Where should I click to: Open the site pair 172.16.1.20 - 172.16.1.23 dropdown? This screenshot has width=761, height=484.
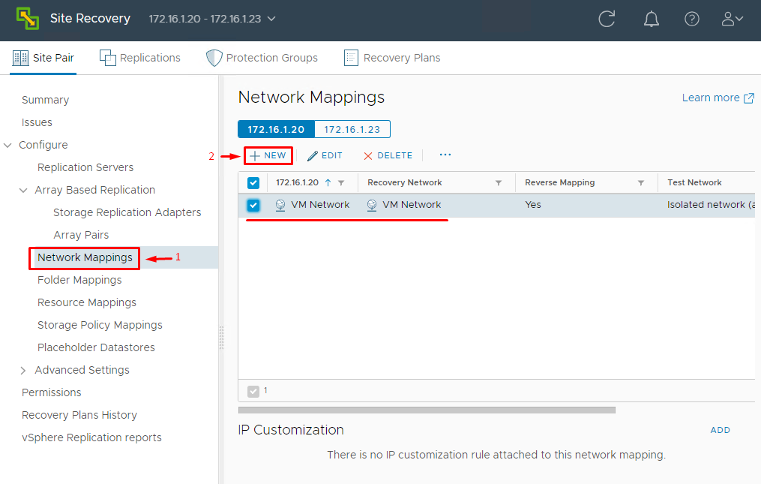tap(212, 19)
